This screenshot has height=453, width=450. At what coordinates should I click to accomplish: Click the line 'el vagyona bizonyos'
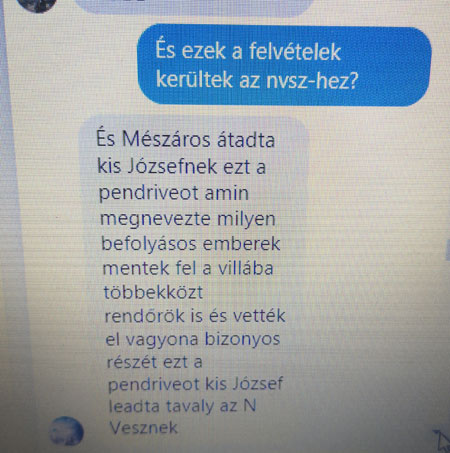click(193, 339)
